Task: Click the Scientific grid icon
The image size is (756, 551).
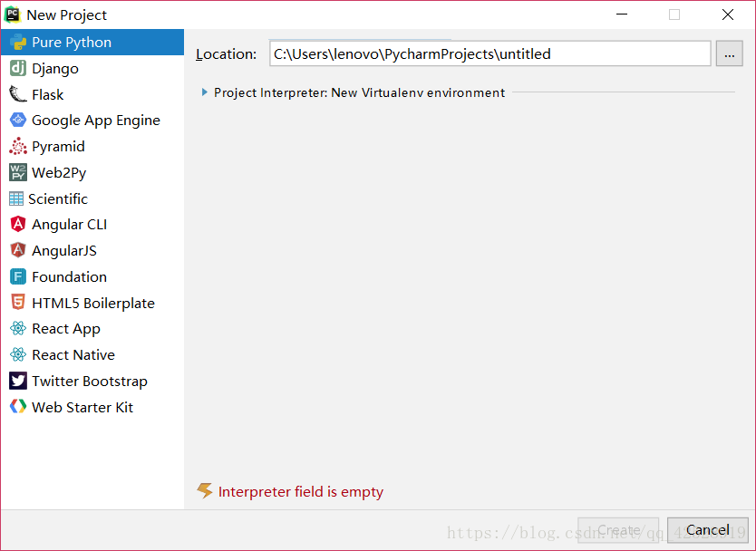Action: [16, 198]
